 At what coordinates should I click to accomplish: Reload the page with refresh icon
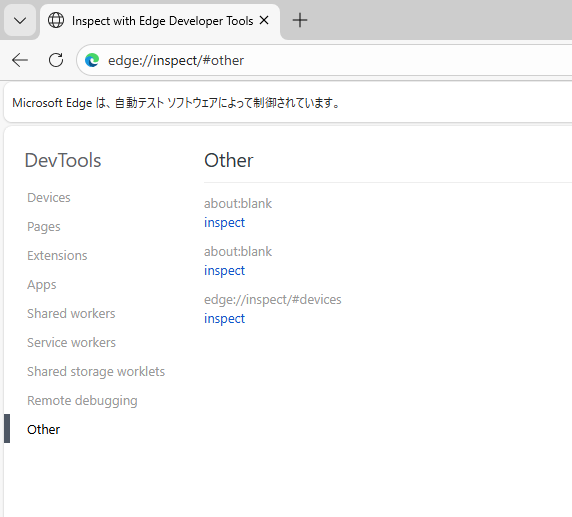[56, 60]
